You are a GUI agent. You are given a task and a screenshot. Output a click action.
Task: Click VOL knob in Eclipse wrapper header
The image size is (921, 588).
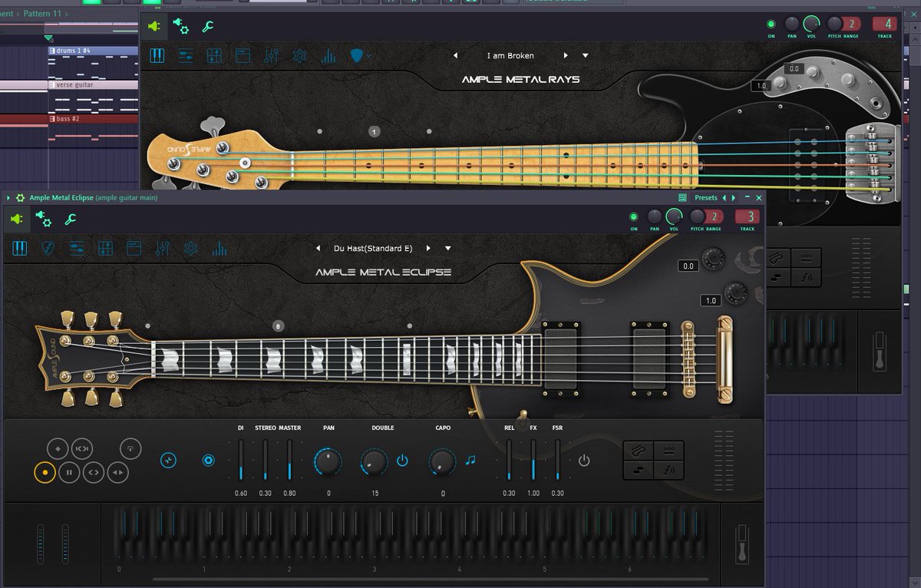point(674,216)
